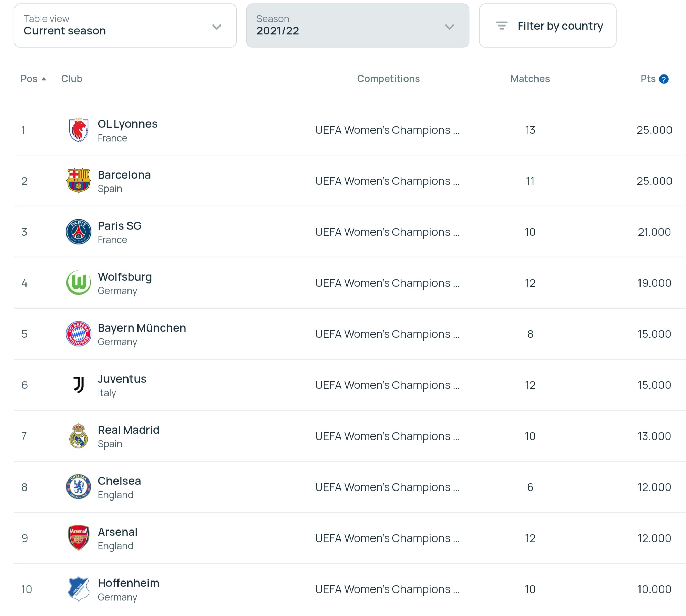
Task: Sort table by Matches column header
Action: click(x=530, y=79)
